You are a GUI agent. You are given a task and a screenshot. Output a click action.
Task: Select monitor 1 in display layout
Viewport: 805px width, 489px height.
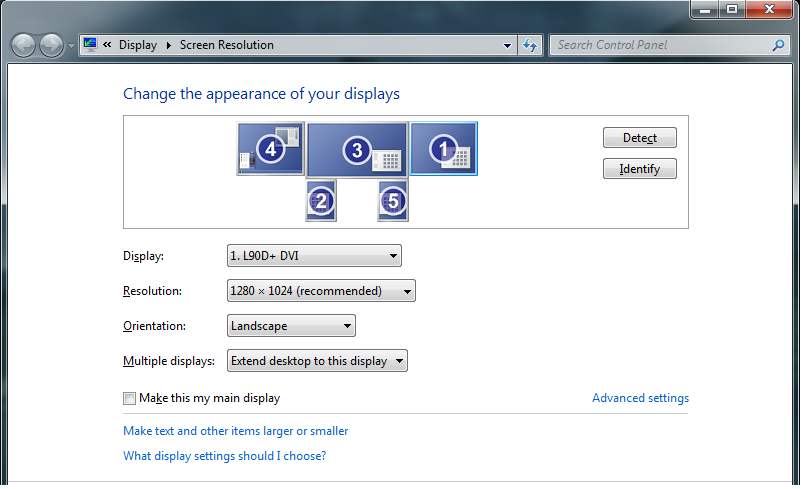coord(444,148)
